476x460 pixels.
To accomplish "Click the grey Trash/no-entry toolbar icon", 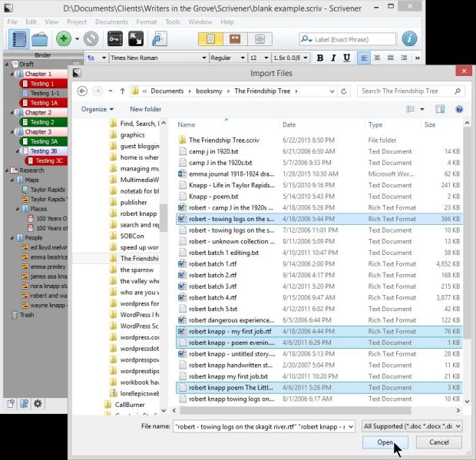I will pyautogui.click(x=91, y=39).
